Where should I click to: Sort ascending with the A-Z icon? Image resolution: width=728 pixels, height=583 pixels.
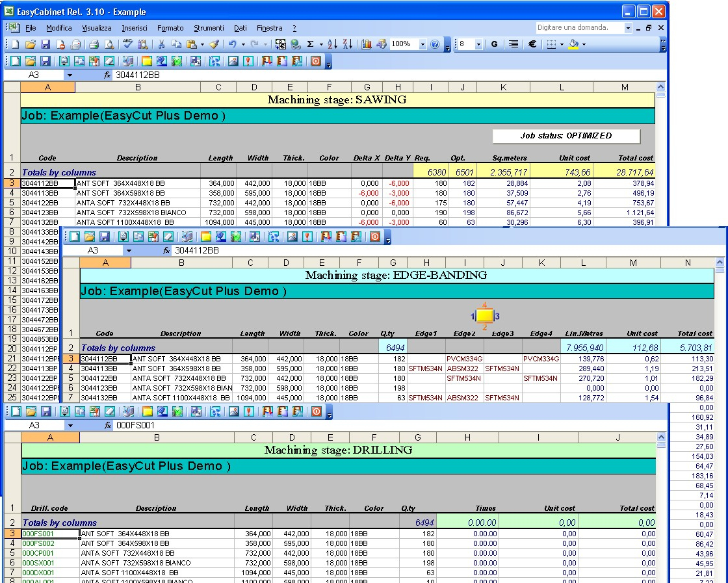pos(331,44)
